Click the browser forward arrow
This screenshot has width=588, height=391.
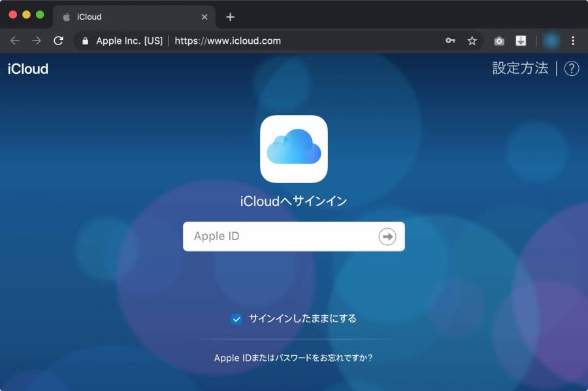point(37,41)
